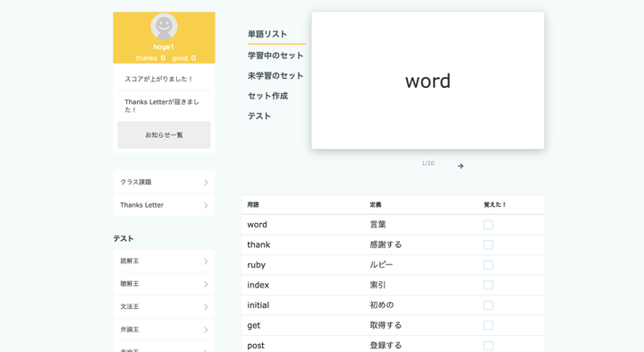Click the 覚えた! column header
Screen dimensions: 644x352
495,205
